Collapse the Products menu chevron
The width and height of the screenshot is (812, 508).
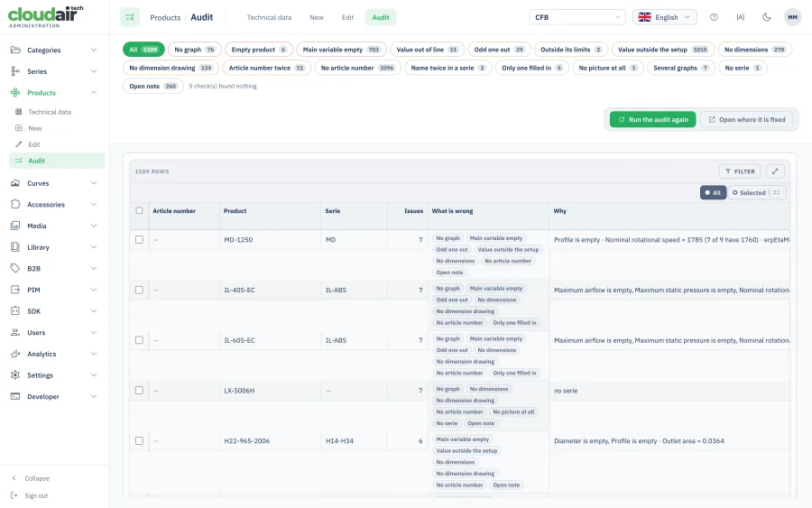coord(94,93)
